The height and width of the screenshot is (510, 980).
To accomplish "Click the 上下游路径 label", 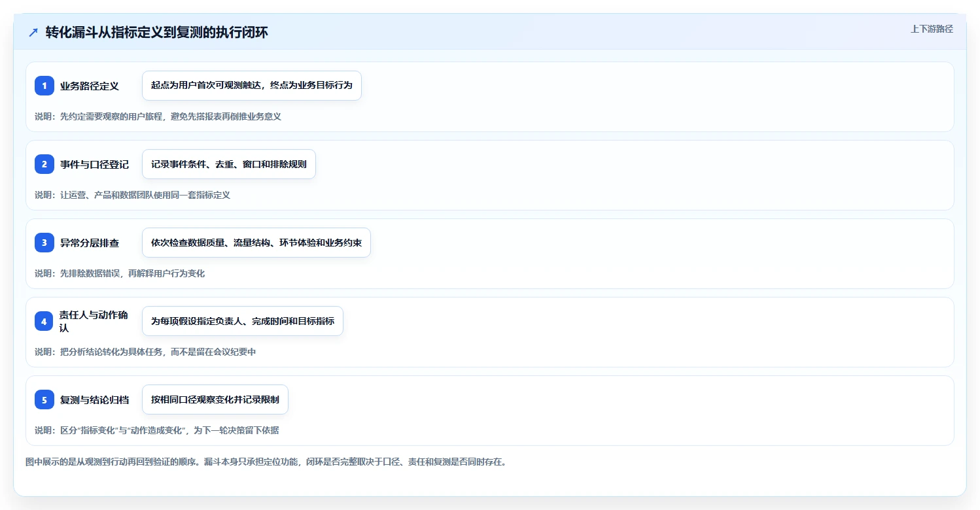I will (932, 29).
